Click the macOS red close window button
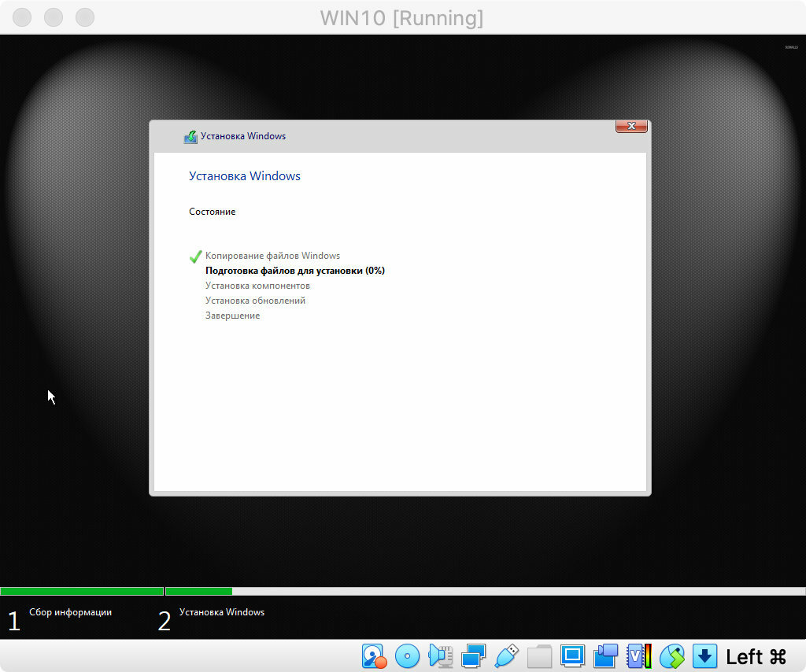Screen dimensions: 806x672 click(21, 17)
